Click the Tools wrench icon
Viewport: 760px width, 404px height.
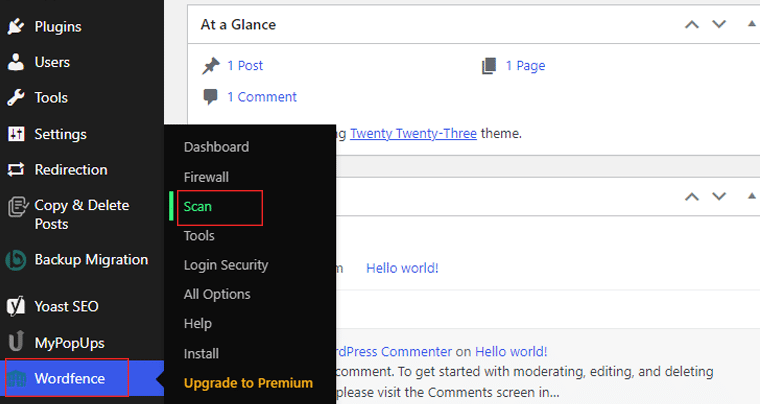(16, 97)
